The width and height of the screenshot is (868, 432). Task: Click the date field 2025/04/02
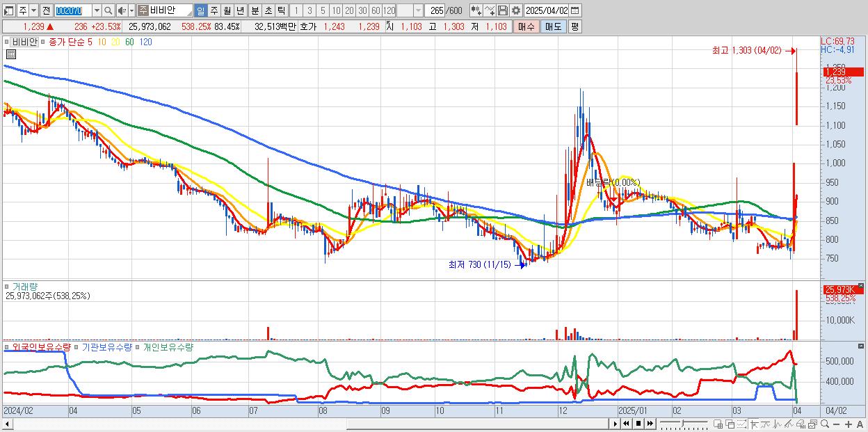point(547,10)
